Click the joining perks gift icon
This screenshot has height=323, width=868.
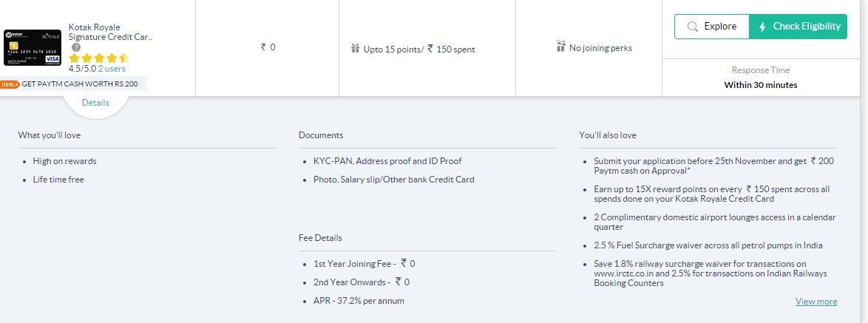tap(560, 47)
